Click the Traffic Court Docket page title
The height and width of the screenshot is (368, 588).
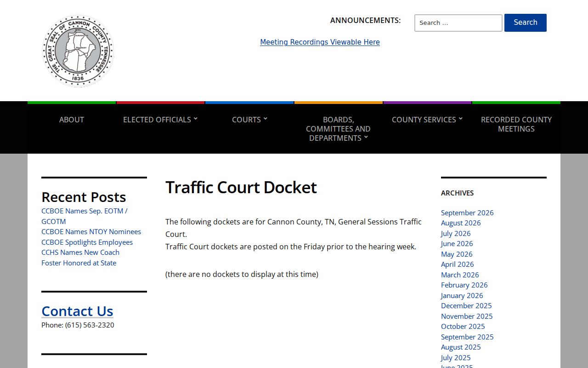[x=241, y=187]
